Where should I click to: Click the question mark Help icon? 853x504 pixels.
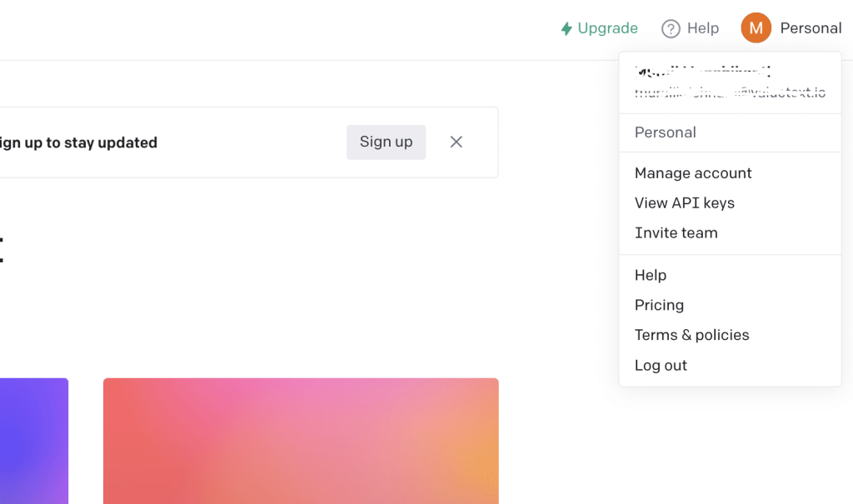point(671,29)
